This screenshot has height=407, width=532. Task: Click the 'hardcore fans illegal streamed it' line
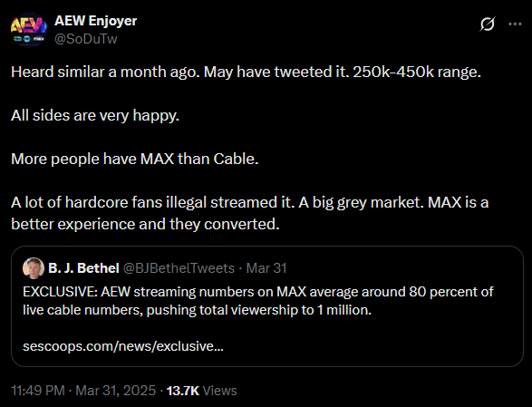(250, 202)
